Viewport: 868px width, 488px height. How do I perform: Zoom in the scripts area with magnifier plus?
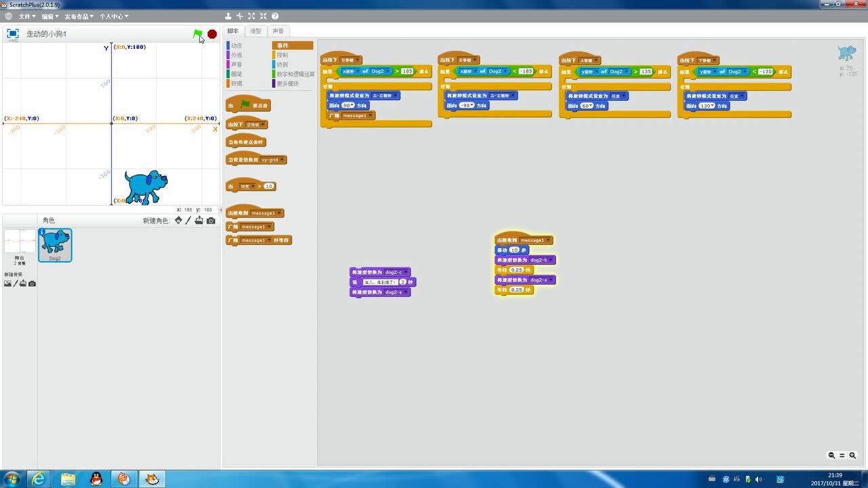[x=852, y=455]
